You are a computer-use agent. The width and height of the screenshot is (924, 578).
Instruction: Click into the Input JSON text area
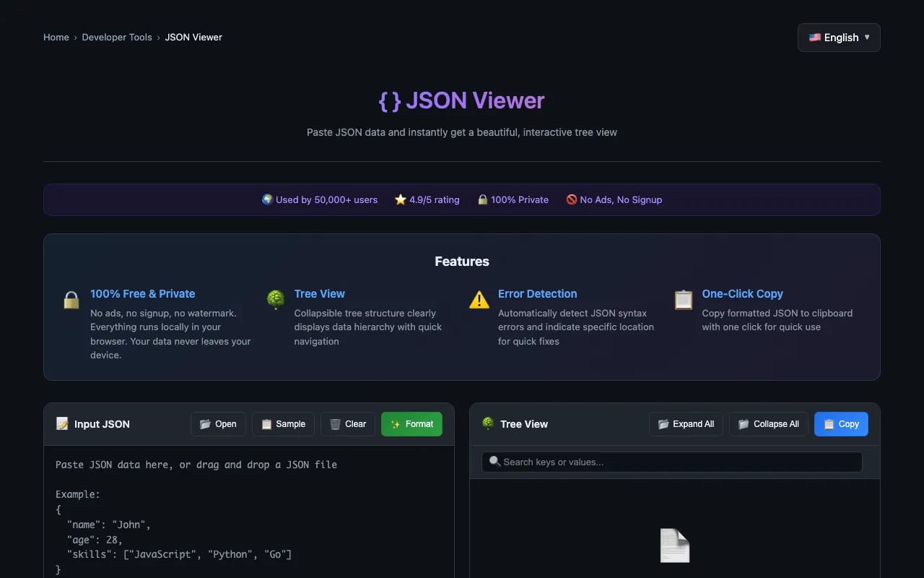point(249,513)
